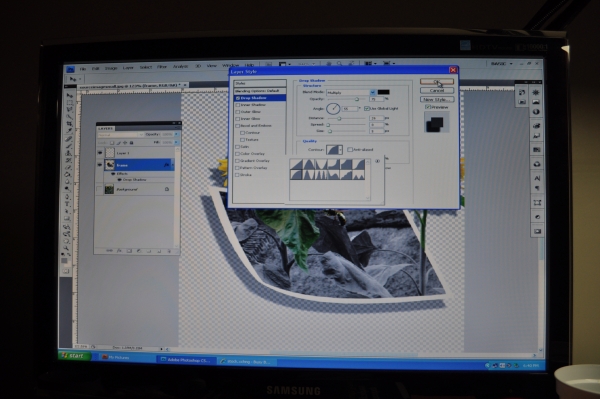
Task: Select the Rectangular Marquee tool
Action: point(70,103)
